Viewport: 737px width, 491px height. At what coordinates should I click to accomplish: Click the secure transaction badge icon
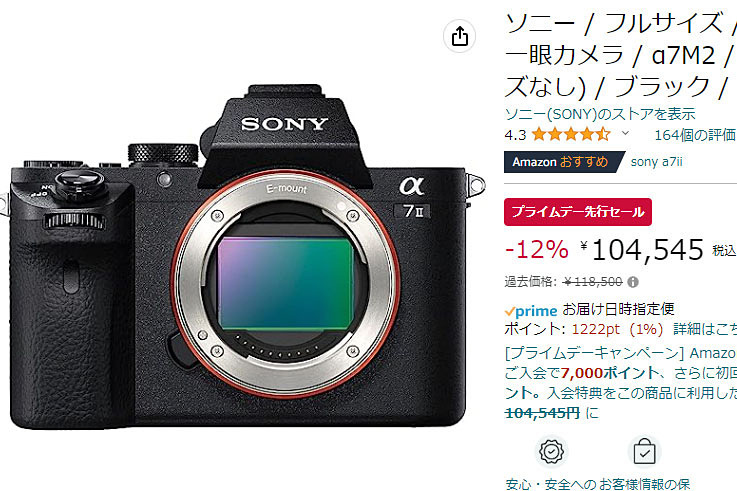tap(551, 452)
